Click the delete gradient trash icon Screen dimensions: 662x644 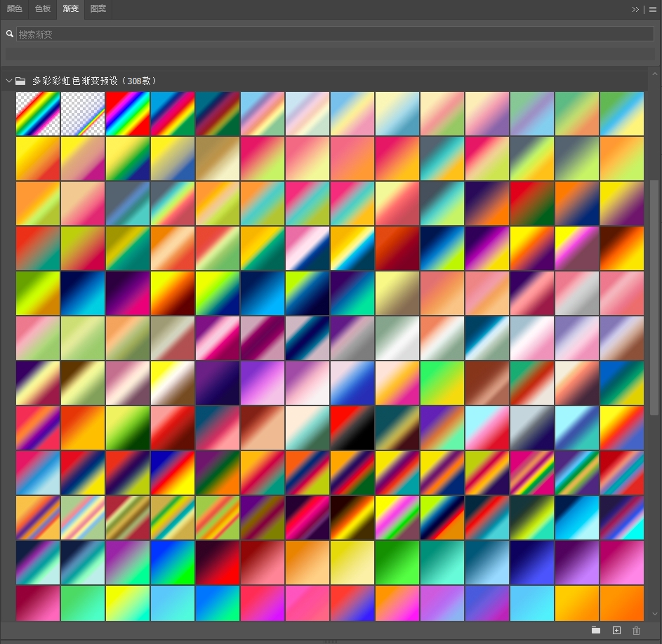pyautogui.click(x=637, y=631)
